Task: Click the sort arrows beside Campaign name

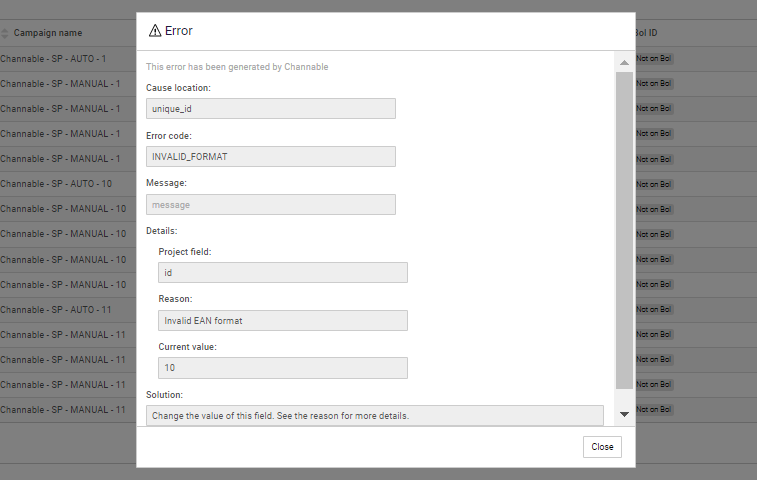Action: [x=5, y=34]
